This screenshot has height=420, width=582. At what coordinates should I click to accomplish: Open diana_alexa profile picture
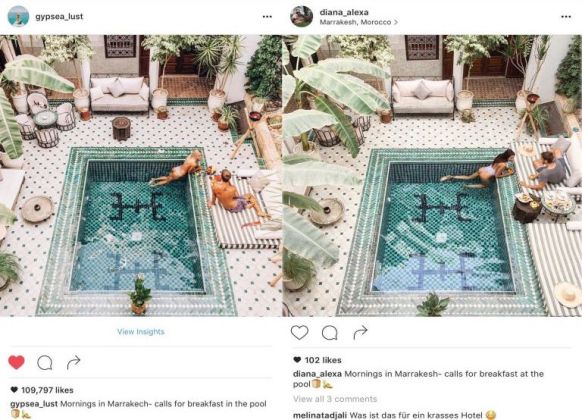pyautogui.click(x=301, y=16)
